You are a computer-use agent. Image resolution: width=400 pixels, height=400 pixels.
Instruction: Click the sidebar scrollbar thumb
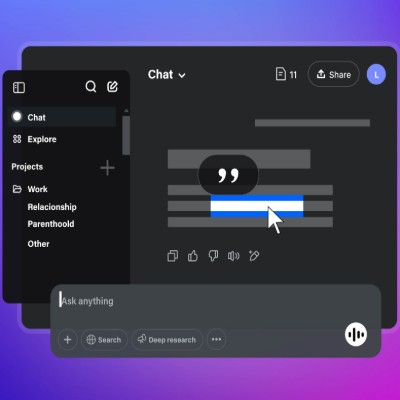click(x=126, y=135)
